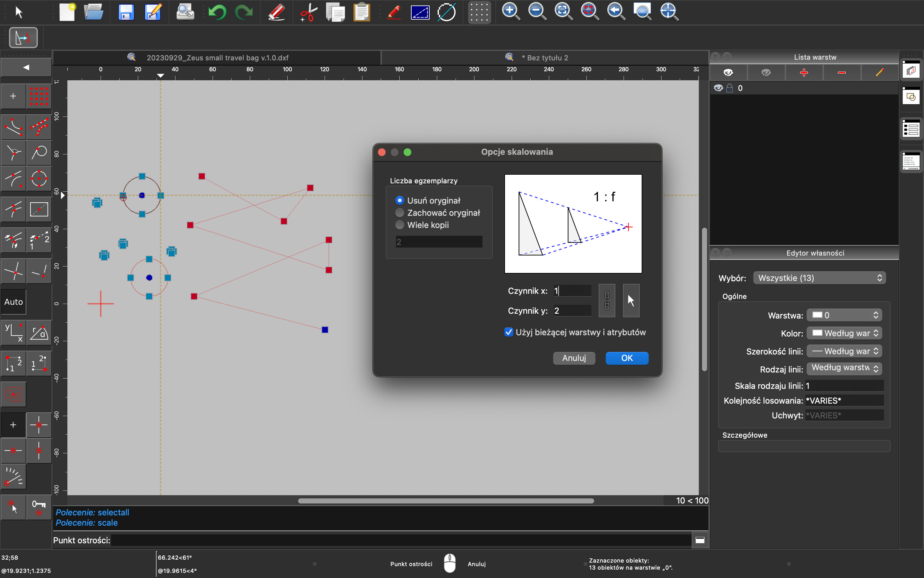Click the Punkt ostrości command line
The image size is (924, 578).
click(x=401, y=540)
